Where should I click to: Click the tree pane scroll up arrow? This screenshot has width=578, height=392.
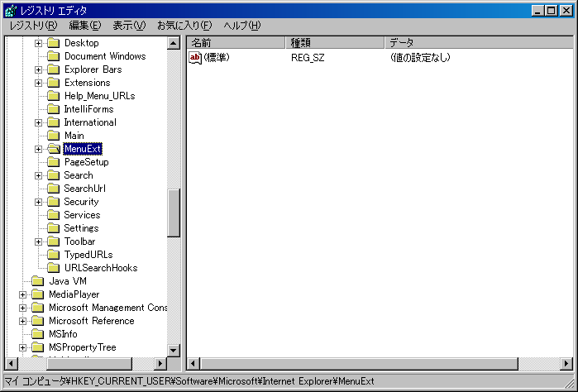click(x=174, y=43)
